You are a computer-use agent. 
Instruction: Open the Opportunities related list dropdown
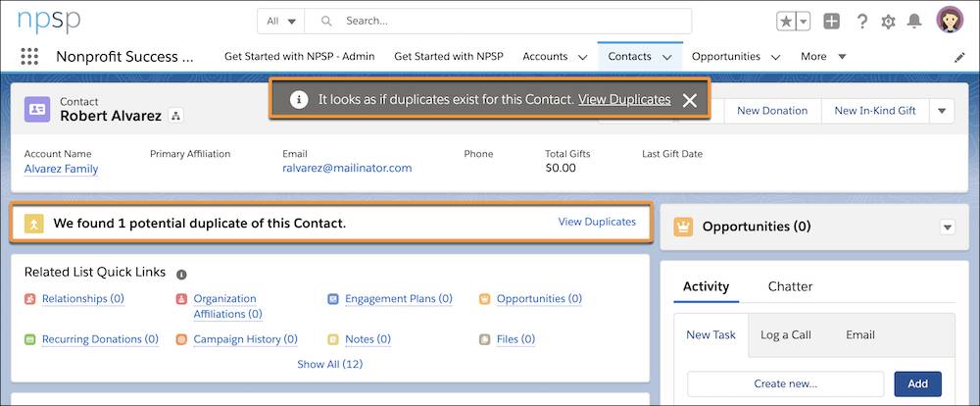click(x=948, y=228)
